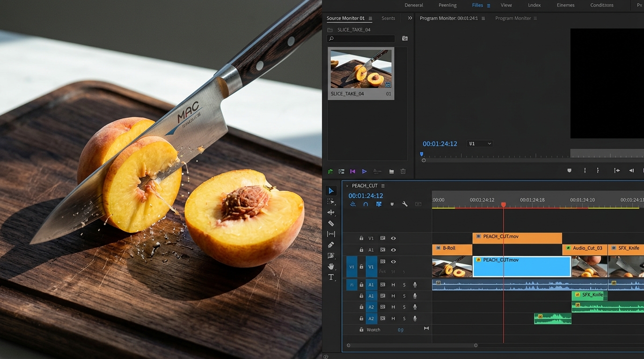This screenshot has height=359, width=644.
Task: Select the Selection arrow tool
Action: click(x=331, y=191)
